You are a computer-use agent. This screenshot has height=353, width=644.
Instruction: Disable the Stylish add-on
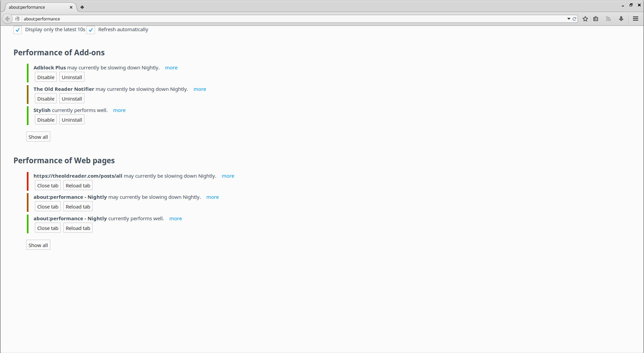click(46, 120)
